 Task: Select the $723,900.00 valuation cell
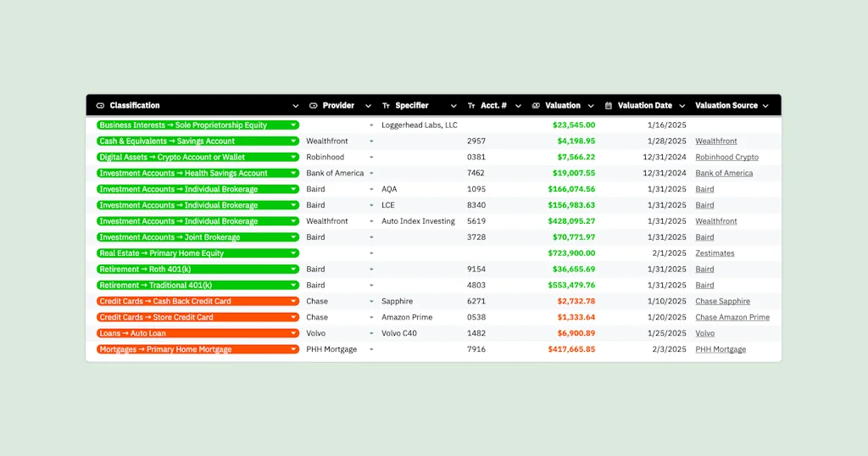[574, 253]
